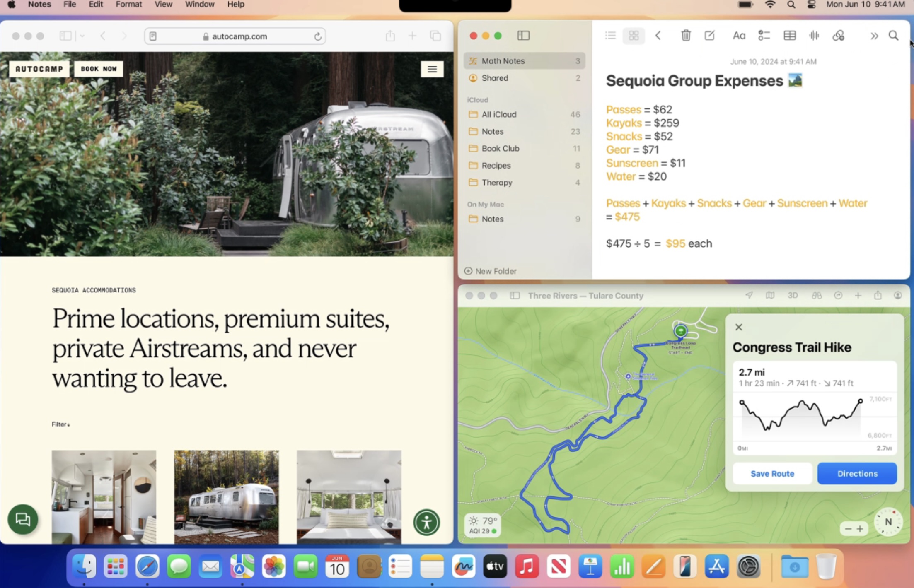Zoom in the map with plus
Screen dimensions: 914x588
(860, 529)
